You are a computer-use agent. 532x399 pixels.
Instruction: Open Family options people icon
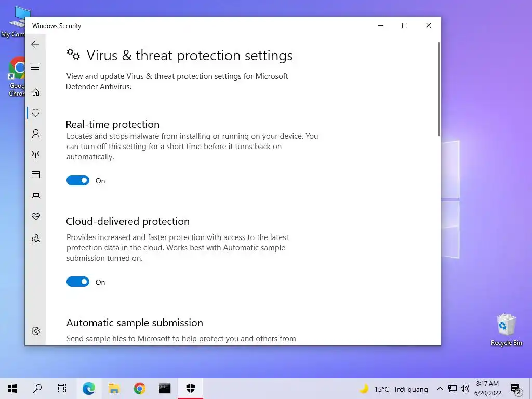[36, 238]
